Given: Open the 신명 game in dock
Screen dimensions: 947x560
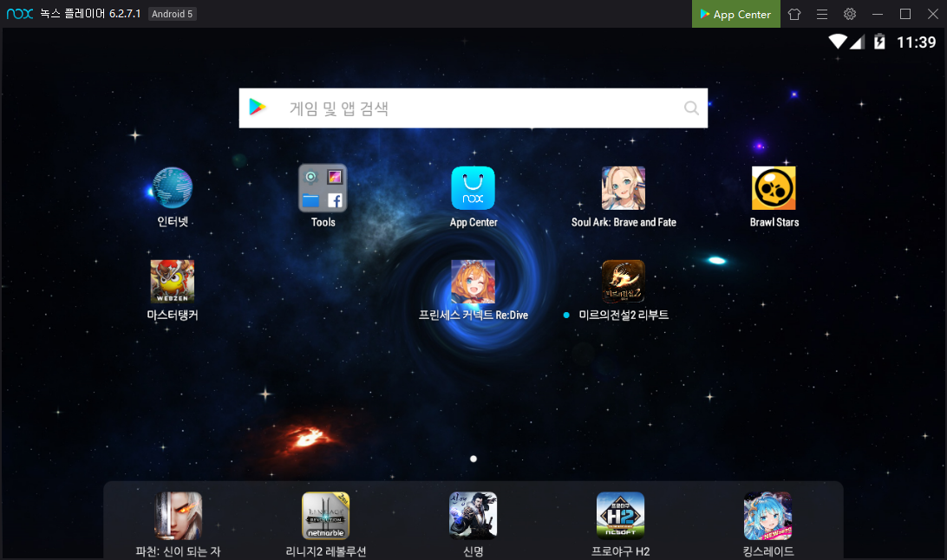Looking at the screenshot, I should [x=473, y=515].
